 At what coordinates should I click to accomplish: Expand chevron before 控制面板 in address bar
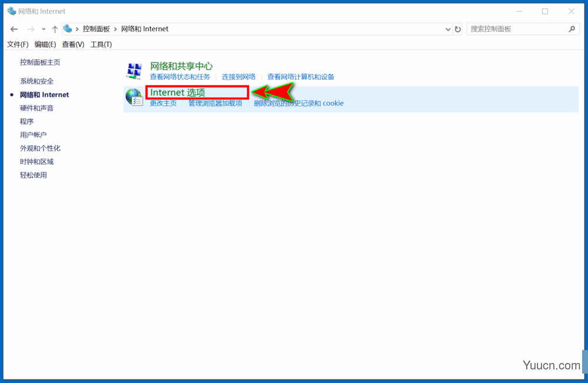click(77, 29)
